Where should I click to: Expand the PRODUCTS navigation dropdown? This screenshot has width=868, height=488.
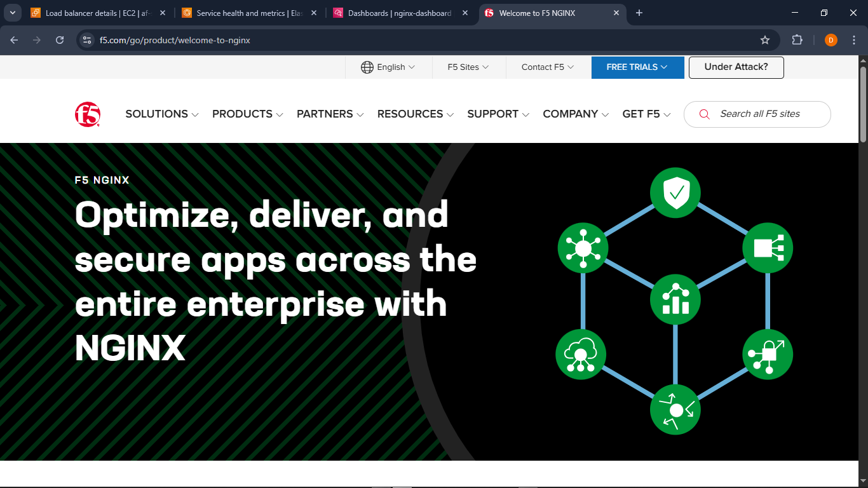coord(247,114)
